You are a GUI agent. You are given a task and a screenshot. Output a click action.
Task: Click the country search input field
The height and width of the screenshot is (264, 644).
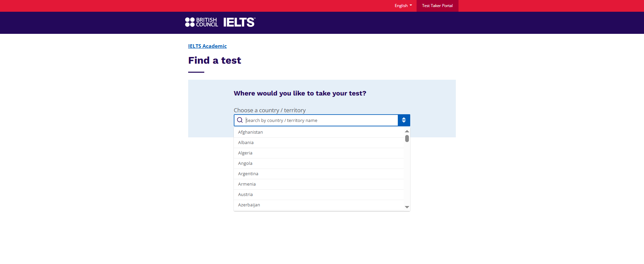click(320, 120)
